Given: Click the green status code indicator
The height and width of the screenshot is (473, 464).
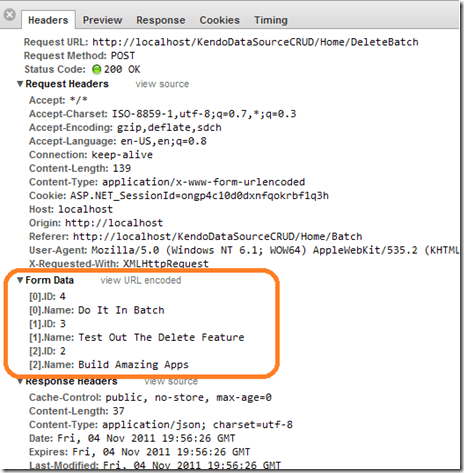Looking at the screenshot, I should 96,69.
